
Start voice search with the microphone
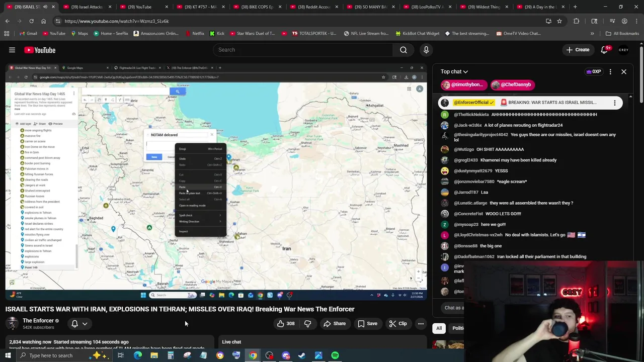[426, 50]
